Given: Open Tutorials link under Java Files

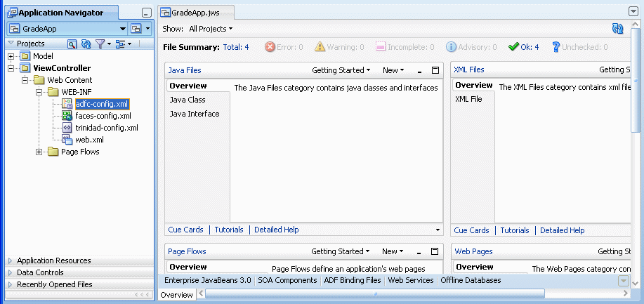Looking at the screenshot, I should pyautogui.click(x=229, y=230).
